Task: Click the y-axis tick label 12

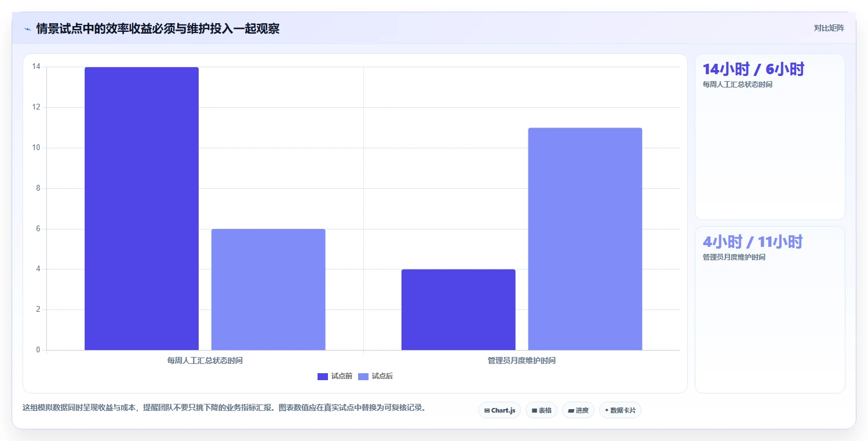Action: pyautogui.click(x=37, y=107)
